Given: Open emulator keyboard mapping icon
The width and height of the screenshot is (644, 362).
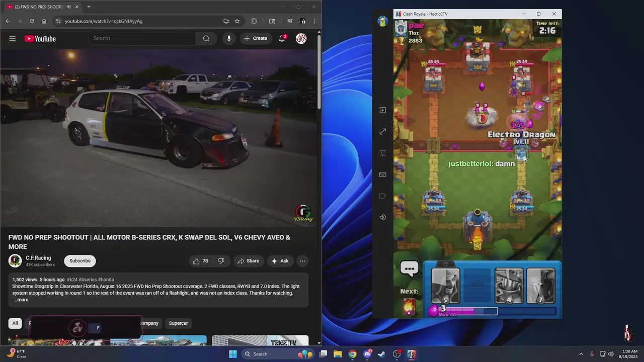Looking at the screenshot, I should [x=382, y=174].
